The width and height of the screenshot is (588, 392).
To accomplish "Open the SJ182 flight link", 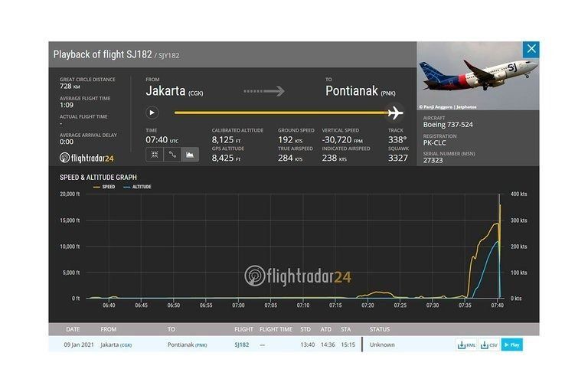I will [x=242, y=345].
